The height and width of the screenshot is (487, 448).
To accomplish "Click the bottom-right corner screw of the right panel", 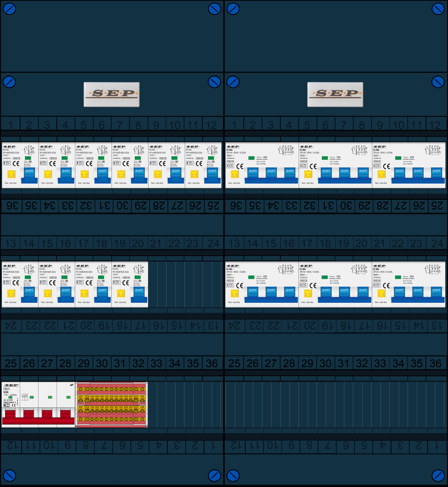I will [x=438, y=476].
